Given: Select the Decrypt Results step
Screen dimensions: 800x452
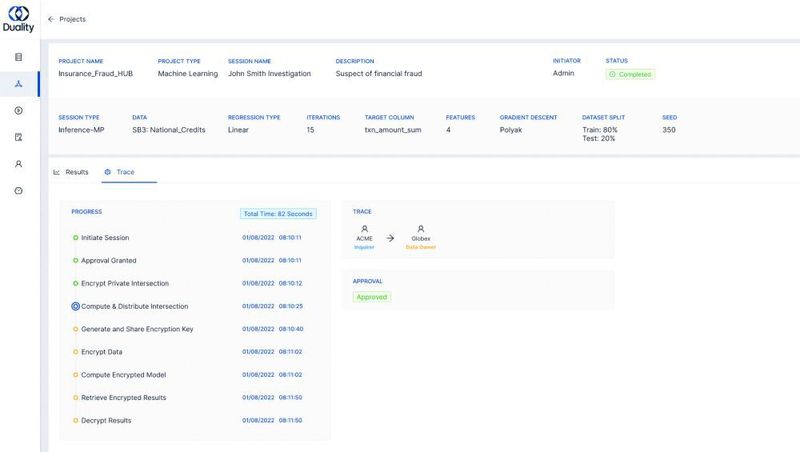Looking at the screenshot, I should tap(106, 421).
